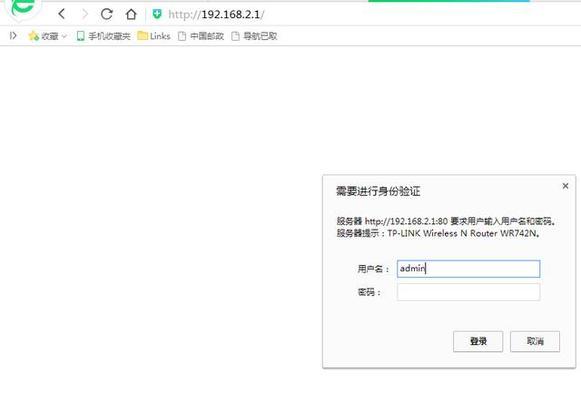Screen dimensions: 581x400
Task: Expand the bookmarks bar sidebar arrow
Action: click(13, 36)
